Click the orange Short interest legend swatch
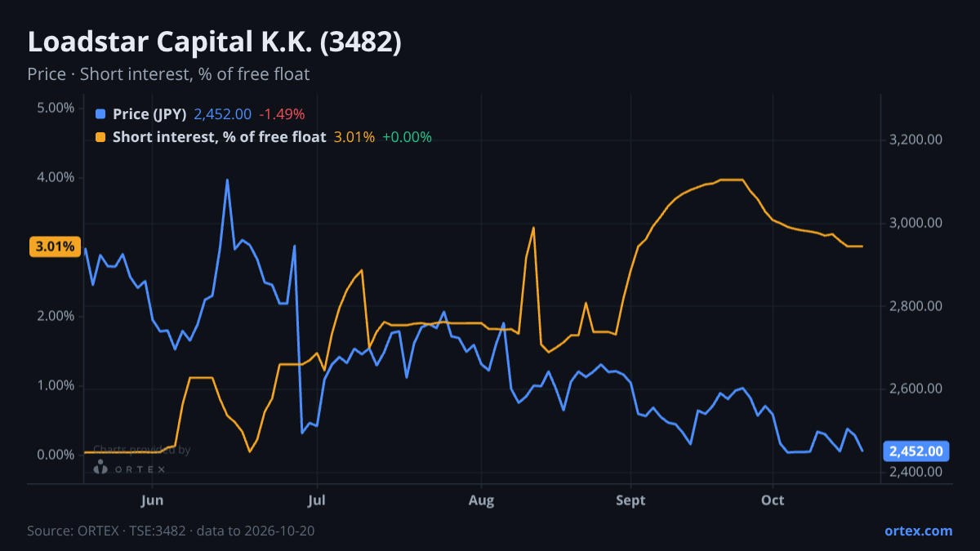The width and height of the screenshot is (980, 551). [x=100, y=137]
